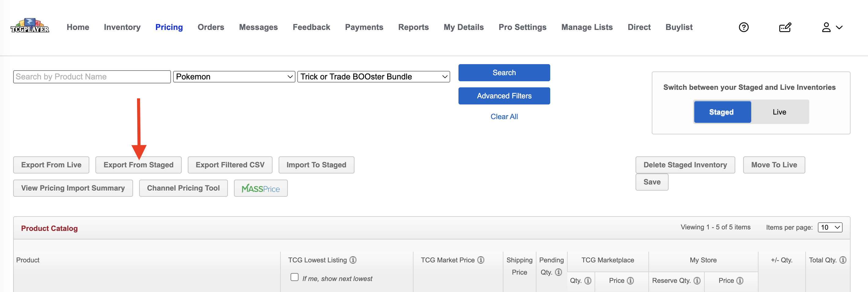Click Delete Staged Inventory button
The height and width of the screenshot is (292, 868).
point(685,165)
